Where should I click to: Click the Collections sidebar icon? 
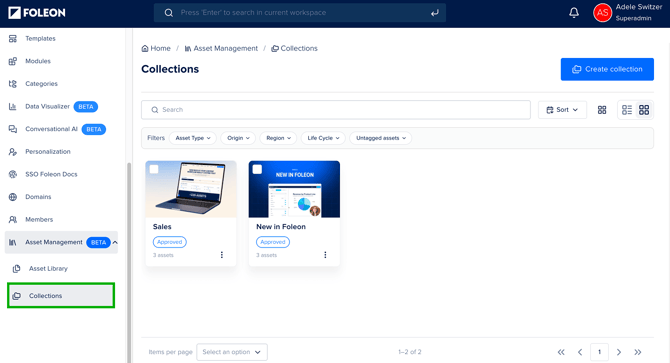tap(17, 296)
